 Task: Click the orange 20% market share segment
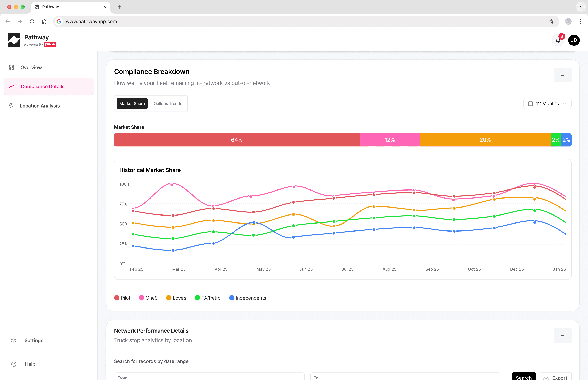click(485, 140)
